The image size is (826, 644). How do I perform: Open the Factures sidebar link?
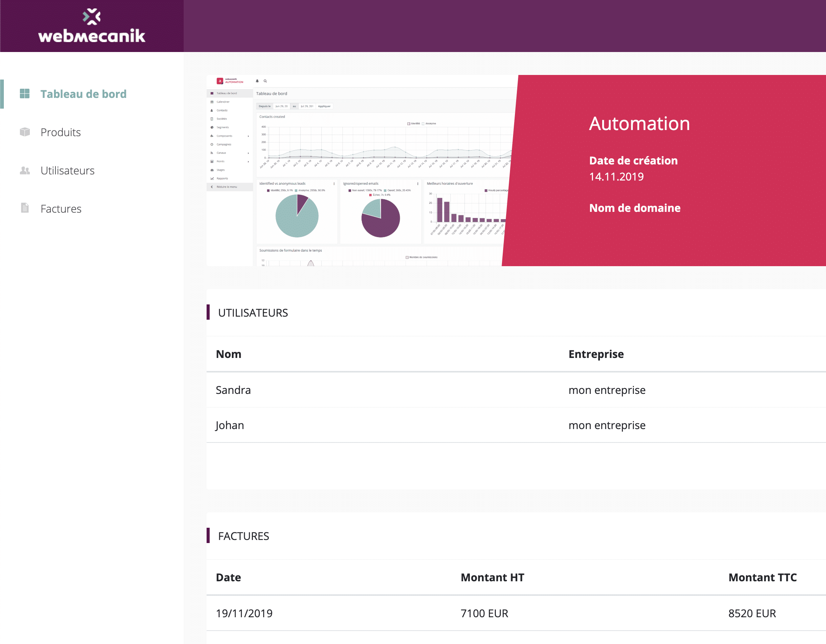(x=61, y=209)
